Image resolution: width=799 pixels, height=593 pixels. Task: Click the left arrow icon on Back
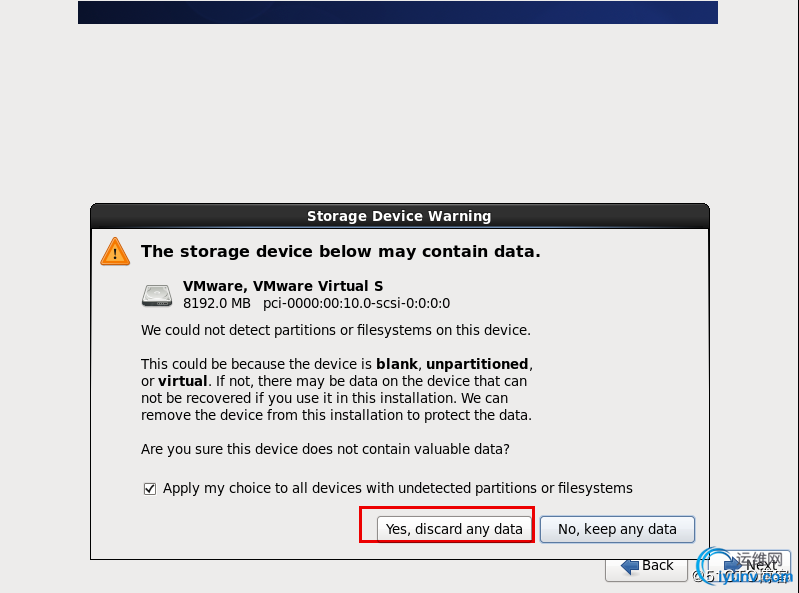coord(630,566)
